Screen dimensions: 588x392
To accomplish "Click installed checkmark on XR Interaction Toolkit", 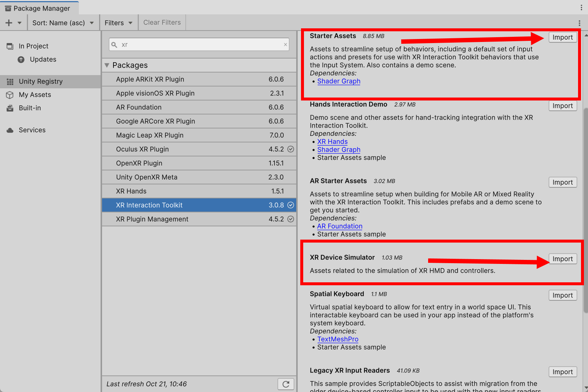I will pyautogui.click(x=291, y=205).
